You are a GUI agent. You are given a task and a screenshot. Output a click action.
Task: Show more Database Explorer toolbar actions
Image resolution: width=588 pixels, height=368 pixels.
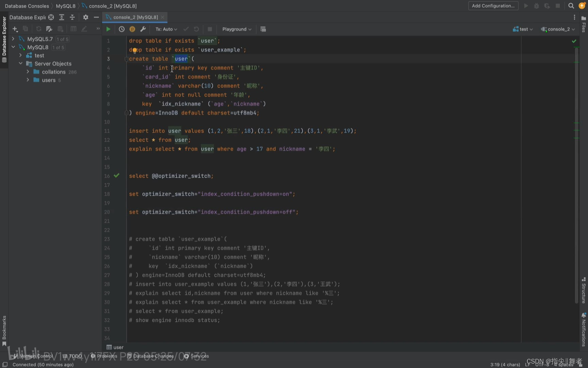coord(98,29)
